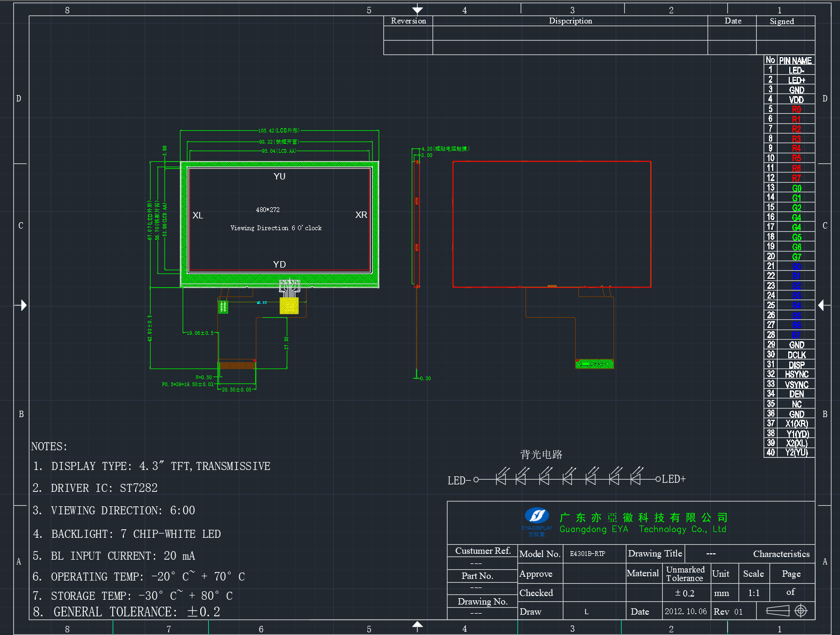Click the '480*272' resolution text

pyautogui.click(x=268, y=210)
